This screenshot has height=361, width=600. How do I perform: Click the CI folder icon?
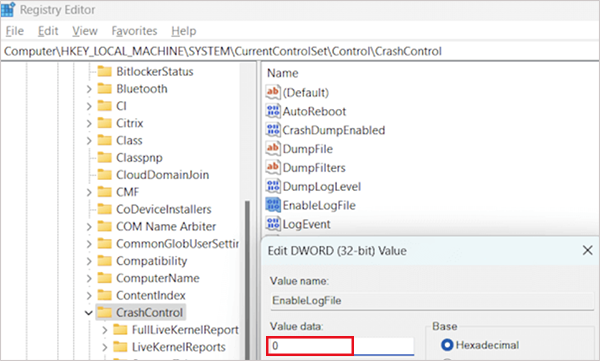tap(104, 106)
